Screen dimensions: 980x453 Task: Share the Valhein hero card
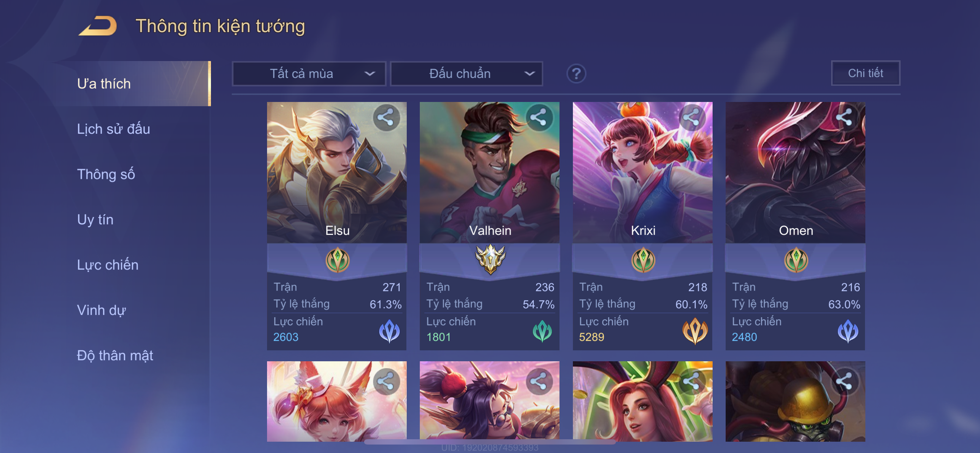pyautogui.click(x=539, y=117)
